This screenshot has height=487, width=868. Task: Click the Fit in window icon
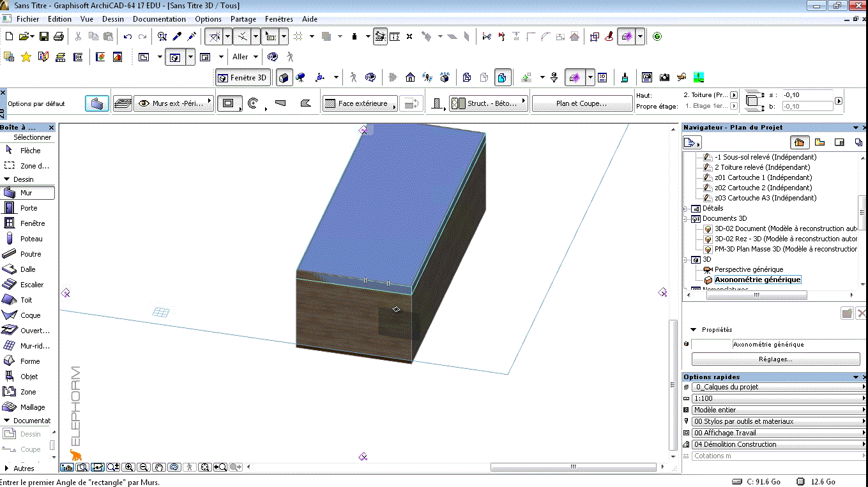[x=205, y=467]
